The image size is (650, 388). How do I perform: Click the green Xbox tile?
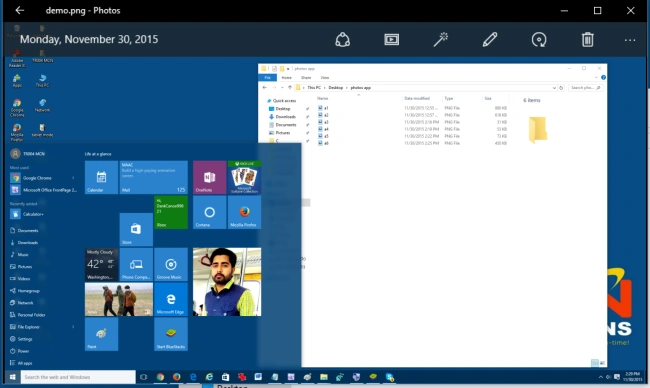click(x=171, y=212)
